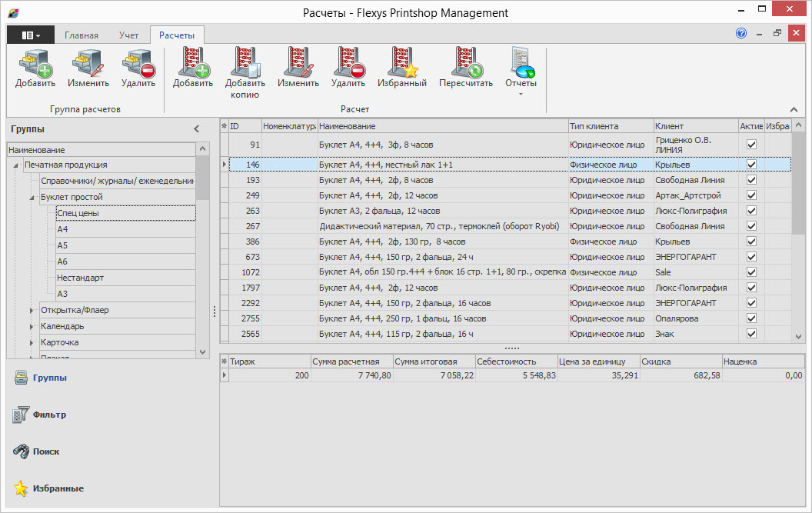Image resolution: width=812 pixels, height=513 pixels.
Task: Toggle active checkbox for row ID 673
Action: click(x=751, y=257)
